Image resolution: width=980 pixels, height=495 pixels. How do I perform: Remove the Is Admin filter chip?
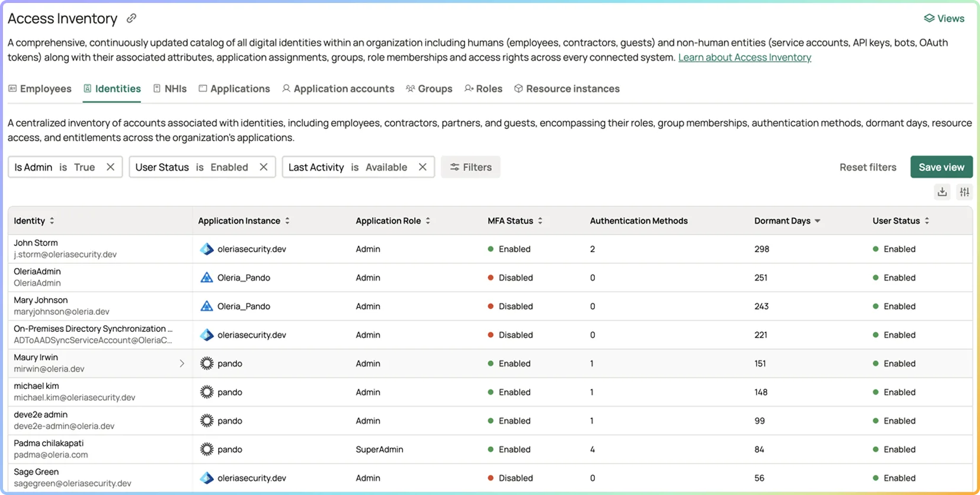coord(110,167)
